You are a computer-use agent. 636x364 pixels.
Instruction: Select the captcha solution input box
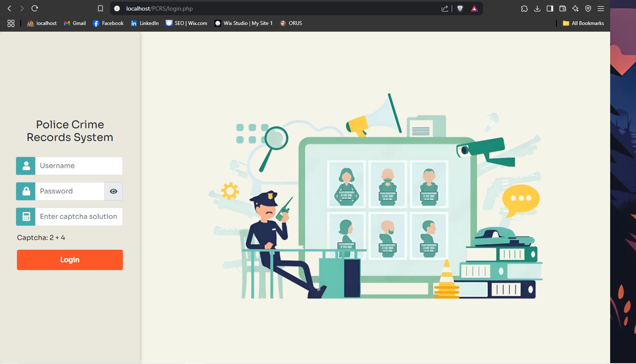tap(79, 217)
